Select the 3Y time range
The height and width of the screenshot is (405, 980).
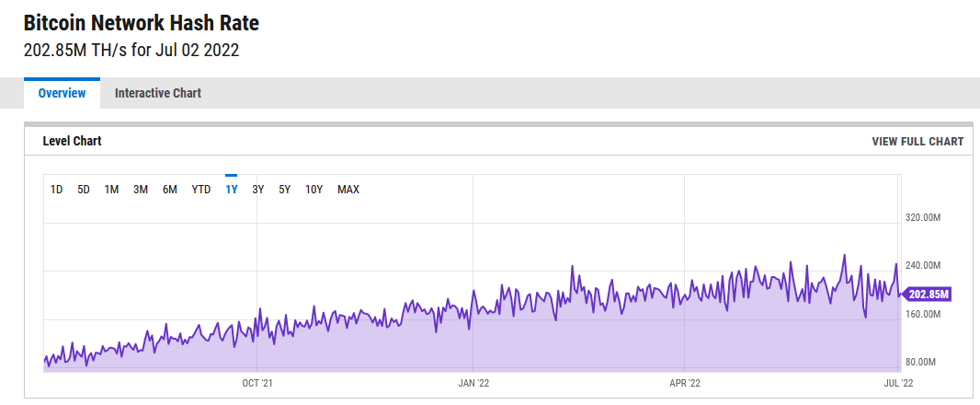point(258,189)
